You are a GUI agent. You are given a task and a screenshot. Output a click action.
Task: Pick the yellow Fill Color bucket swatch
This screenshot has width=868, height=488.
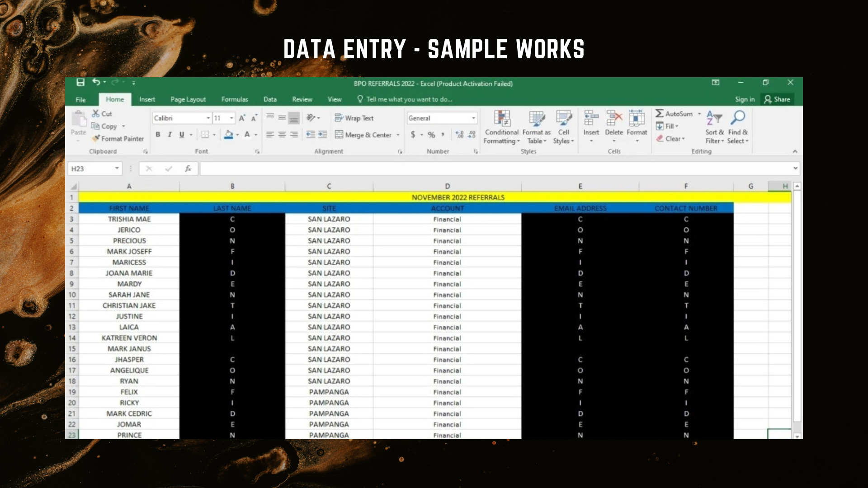tap(228, 135)
